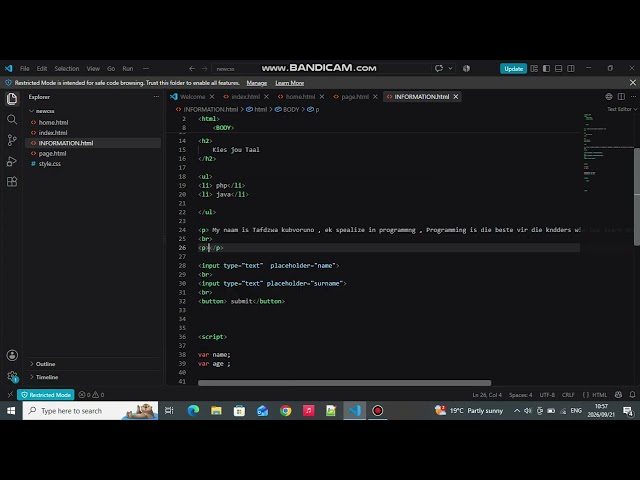Image resolution: width=640 pixels, height=480 pixels.
Task: Open style.css in the Explorer
Action: pos(50,164)
